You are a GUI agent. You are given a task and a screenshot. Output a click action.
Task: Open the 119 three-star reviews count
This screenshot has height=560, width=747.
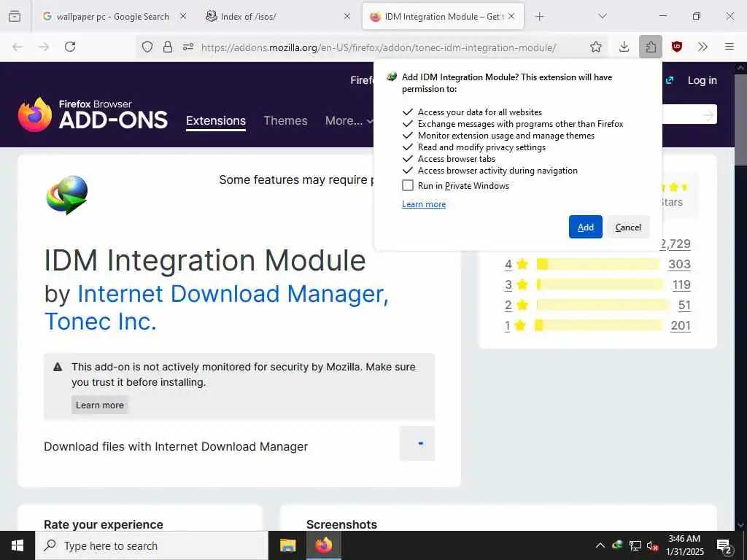[681, 285]
